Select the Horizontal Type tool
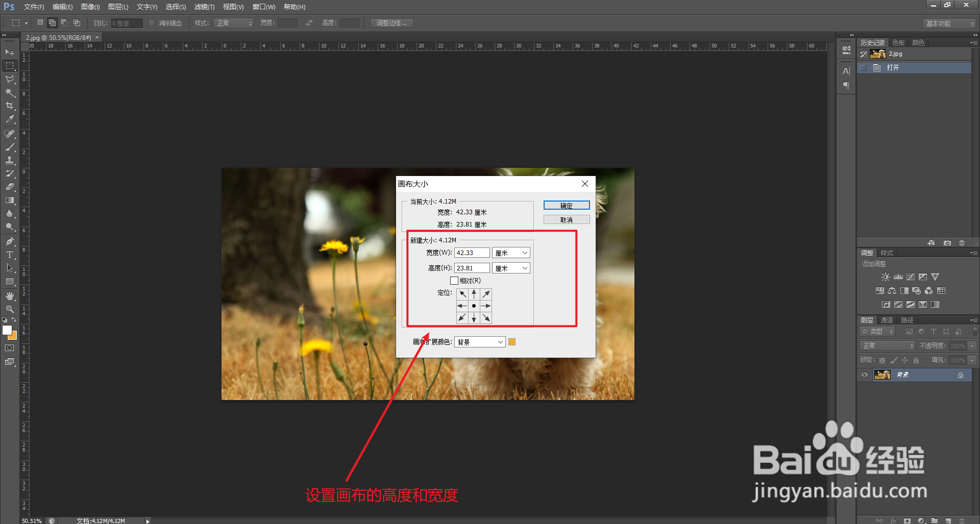Image resolution: width=980 pixels, height=524 pixels. (10, 255)
